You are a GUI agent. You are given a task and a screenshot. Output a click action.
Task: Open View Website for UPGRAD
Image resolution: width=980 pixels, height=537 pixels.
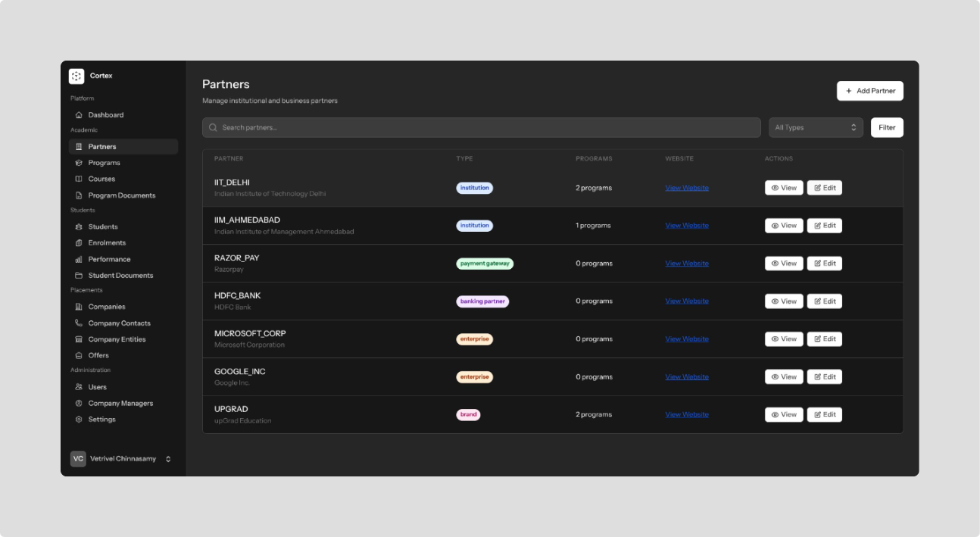pyautogui.click(x=687, y=415)
